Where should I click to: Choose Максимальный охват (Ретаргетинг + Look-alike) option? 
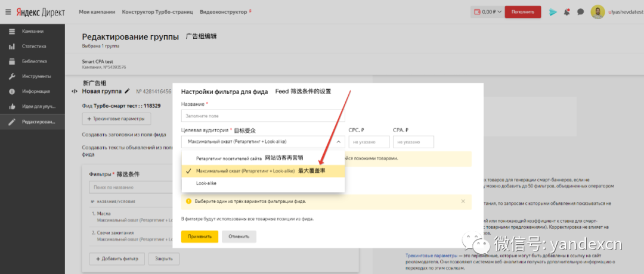(263, 170)
